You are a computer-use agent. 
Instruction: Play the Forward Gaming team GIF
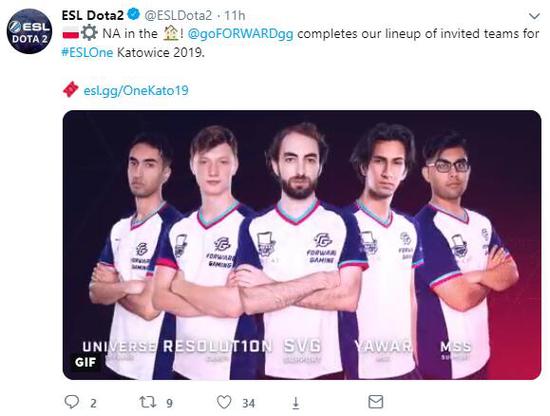(302, 245)
